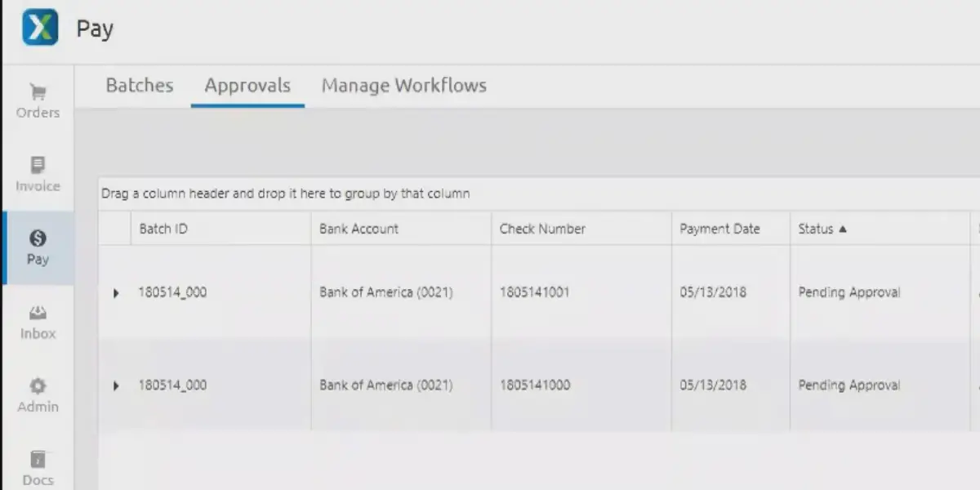Expand row with check number 1805141001
Image resolution: width=980 pixels, height=490 pixels.
coord(115,292)
